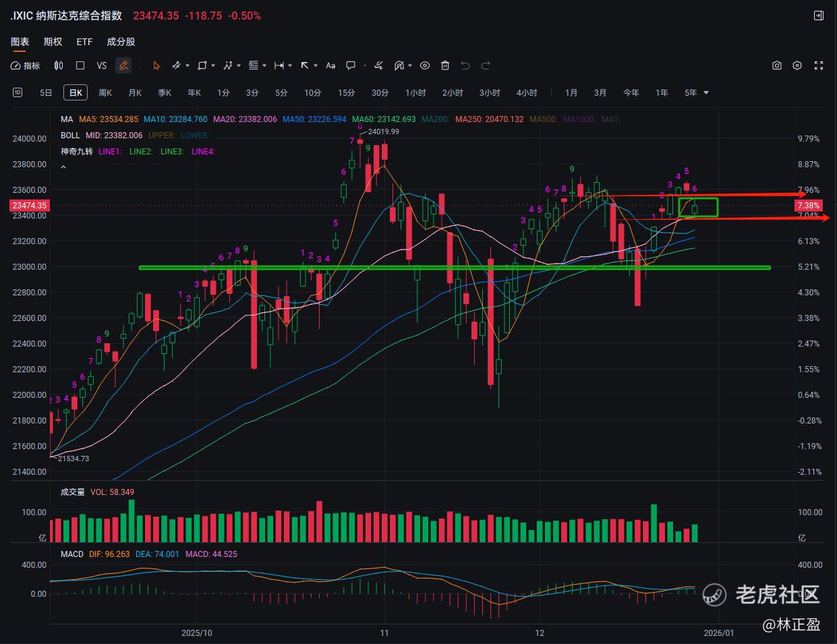Expand the magnet snap dropdown arrow
Screen dimensions: 837x644
click(x=410, y=65)
